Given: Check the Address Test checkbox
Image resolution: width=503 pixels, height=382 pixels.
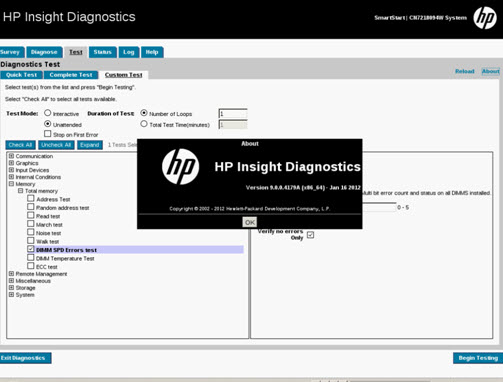Looking at the screenshot, I should click(31, 198).
